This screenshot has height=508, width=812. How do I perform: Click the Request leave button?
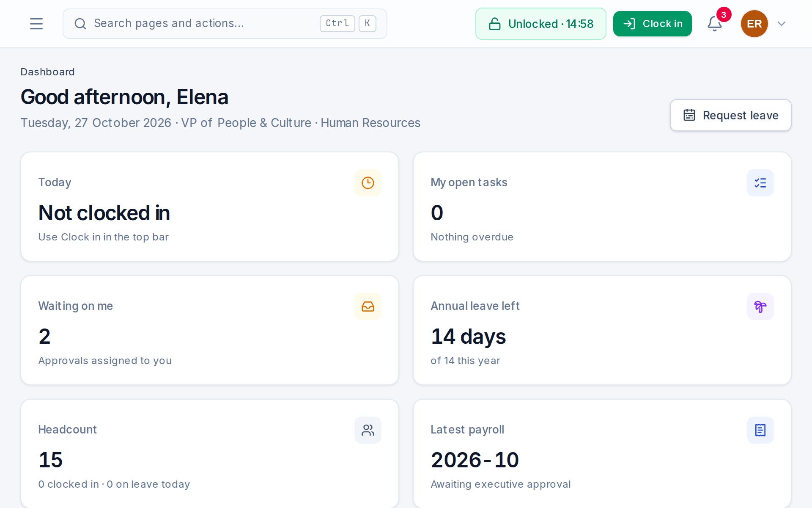(x=730, y=115)
